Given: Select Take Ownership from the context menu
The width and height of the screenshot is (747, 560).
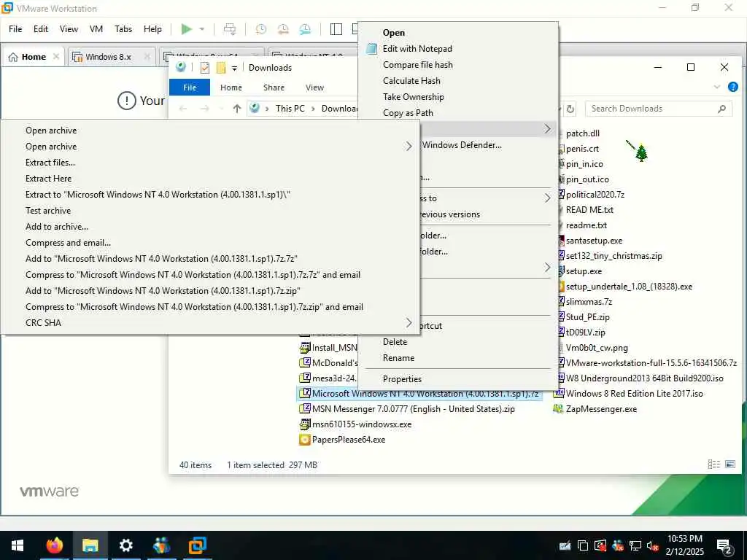Looking at the screenshot, I should pos(414,97).
